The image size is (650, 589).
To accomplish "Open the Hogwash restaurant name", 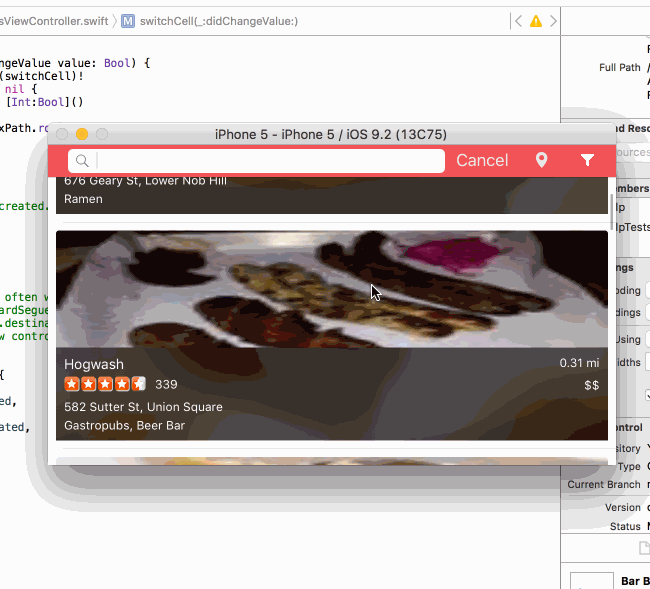I will (x=94, y=364).
